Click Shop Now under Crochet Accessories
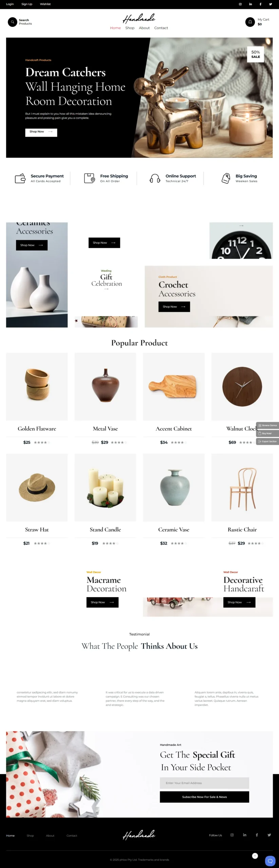 [174, 307]
